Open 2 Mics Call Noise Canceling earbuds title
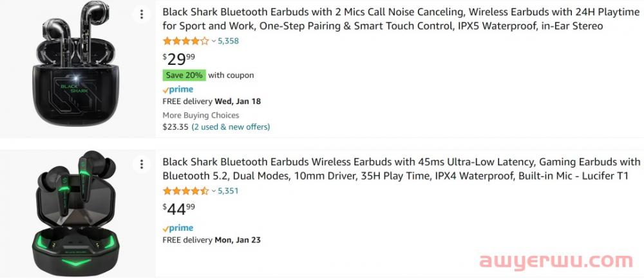Image resolution: width=644 pixels, height=279 pixels. [401, 19]
